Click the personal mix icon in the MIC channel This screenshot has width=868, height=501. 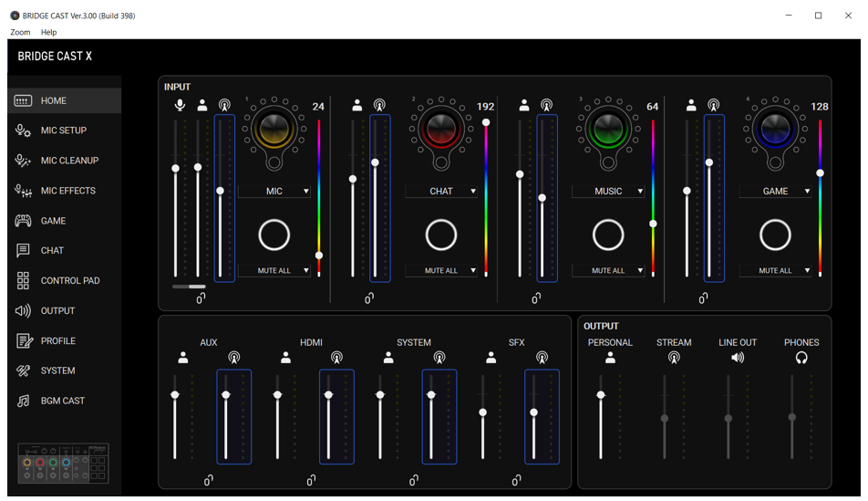(x=202, y=105)
